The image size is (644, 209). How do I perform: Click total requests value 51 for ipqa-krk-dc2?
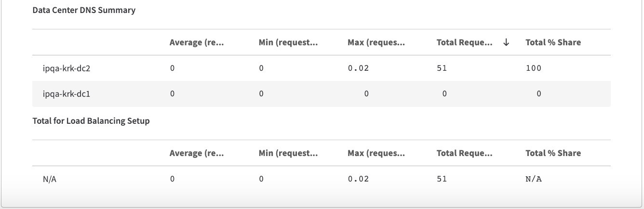click(442, 68)
